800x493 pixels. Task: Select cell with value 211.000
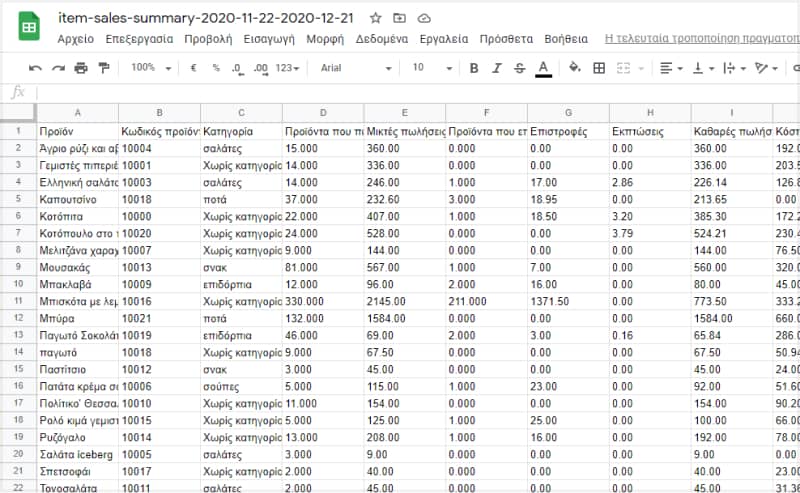[x=486, y=302]
